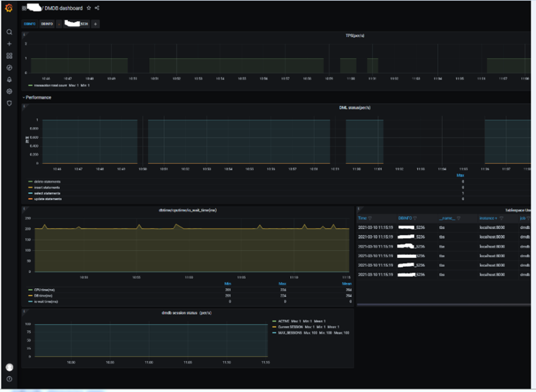Open the Server Admin shield icon

click(x=9, y=103)
